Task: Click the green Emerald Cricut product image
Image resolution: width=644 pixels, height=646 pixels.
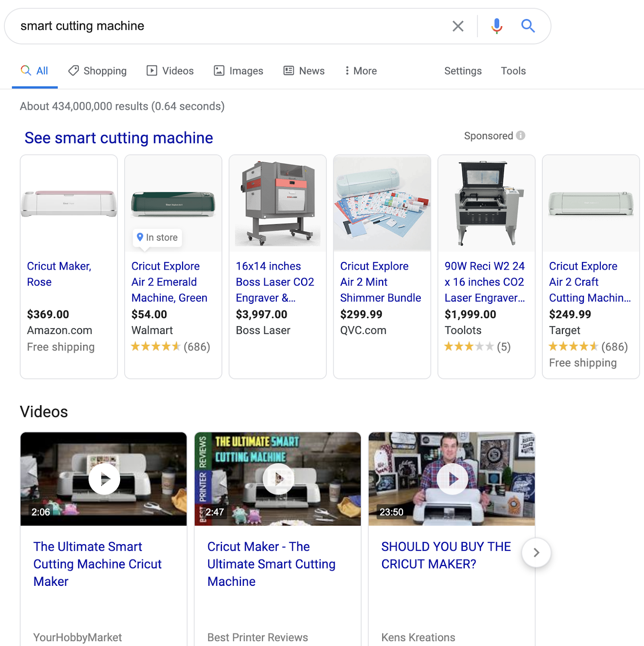Action: click(x=173, y=203)
